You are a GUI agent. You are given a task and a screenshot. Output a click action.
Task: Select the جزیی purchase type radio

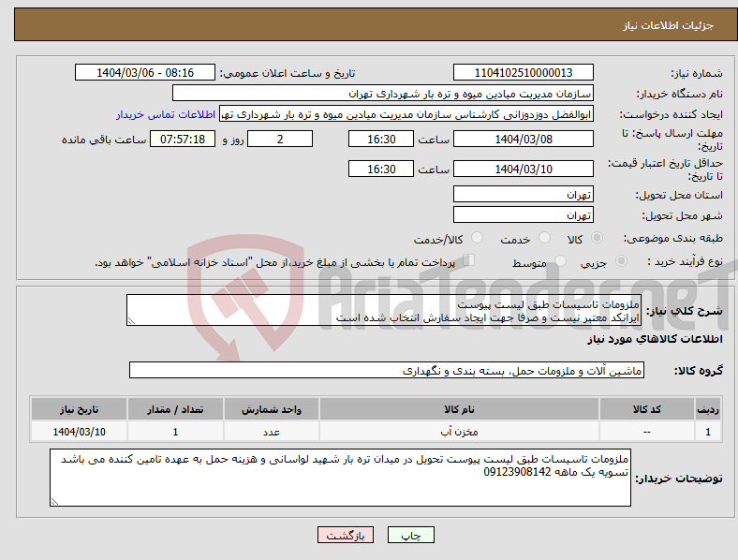(x=621, y=260)
